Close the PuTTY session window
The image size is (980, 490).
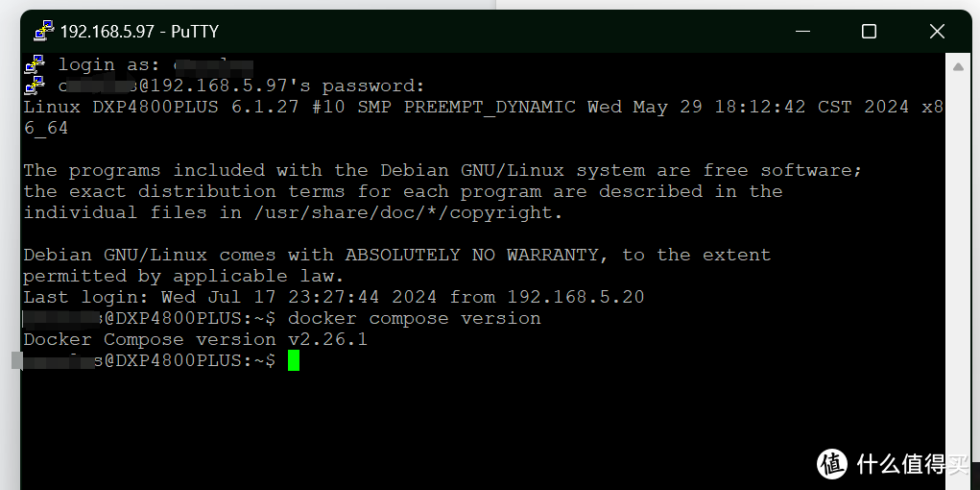pyautogui.click(x=936, y=31)
